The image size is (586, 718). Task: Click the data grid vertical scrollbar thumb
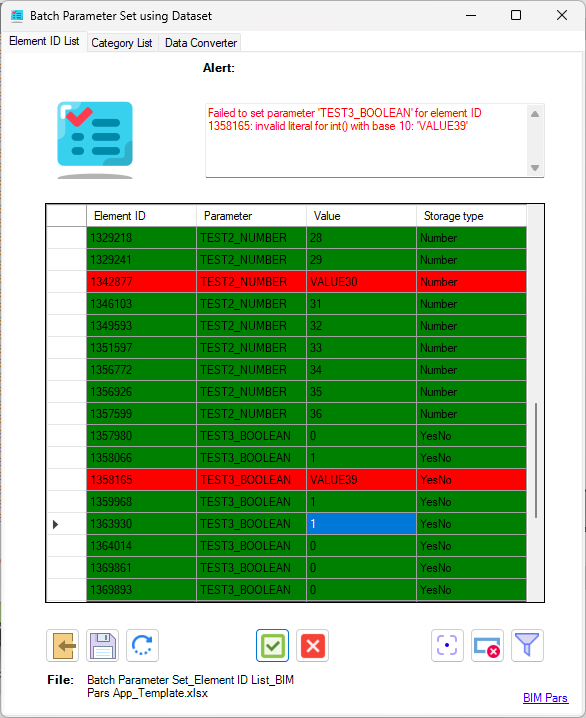(536, 460)
